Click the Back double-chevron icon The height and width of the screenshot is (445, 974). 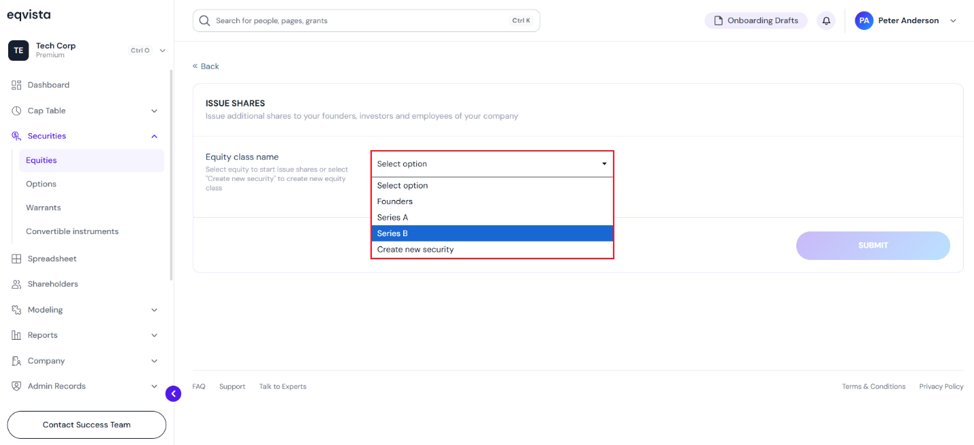point(195,66)
